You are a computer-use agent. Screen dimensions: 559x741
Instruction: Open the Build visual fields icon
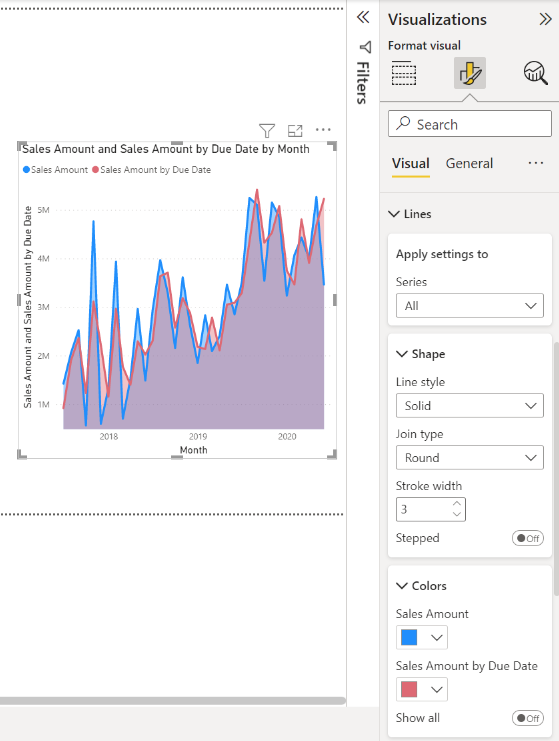click(404, 73)
